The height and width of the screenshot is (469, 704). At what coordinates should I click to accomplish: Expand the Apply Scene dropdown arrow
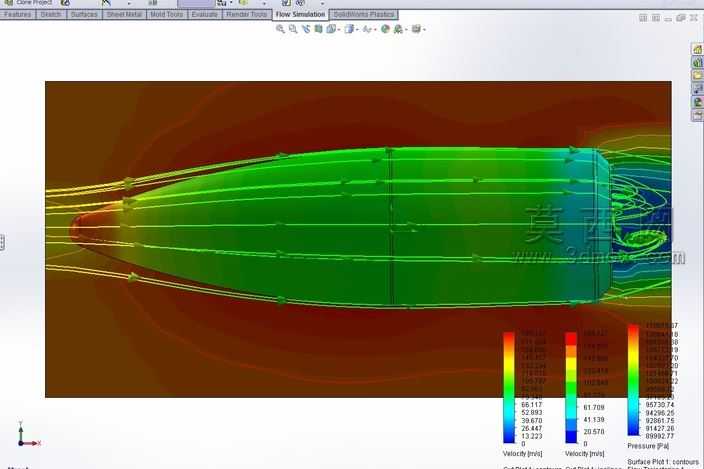point(406,30)
